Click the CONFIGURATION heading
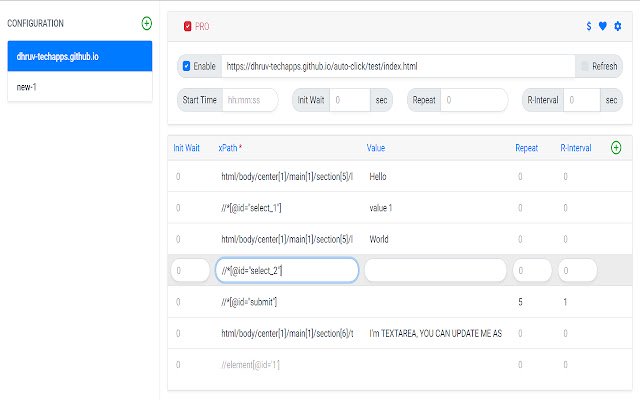The height and width of the screenshot is (400, 640). [36, 23]
